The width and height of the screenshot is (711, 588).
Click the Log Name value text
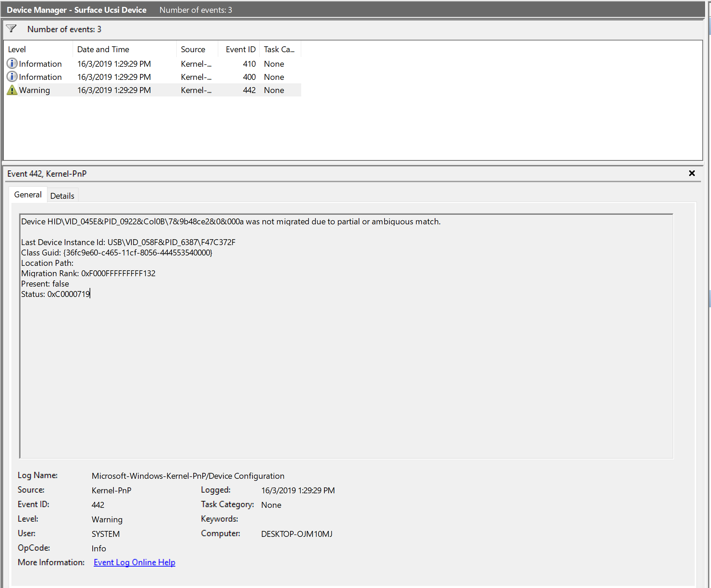click(x=188, y=476)
